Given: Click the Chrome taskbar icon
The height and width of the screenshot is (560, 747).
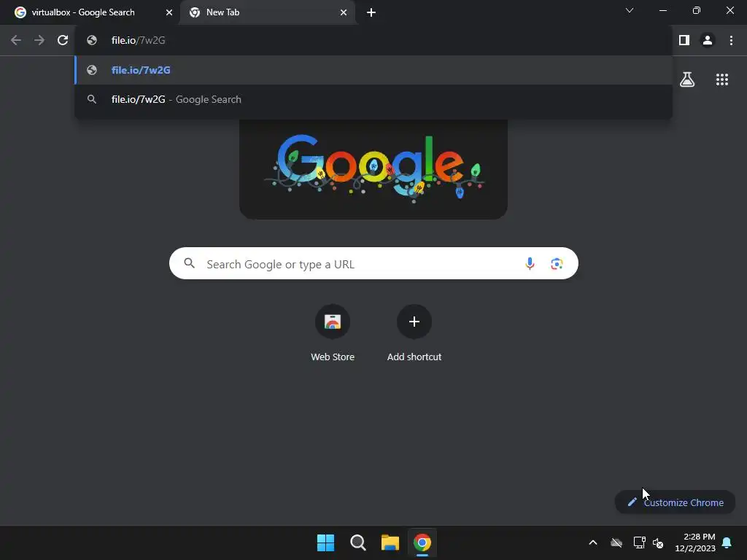Looking at the screenshot, I should click(422, 542).
